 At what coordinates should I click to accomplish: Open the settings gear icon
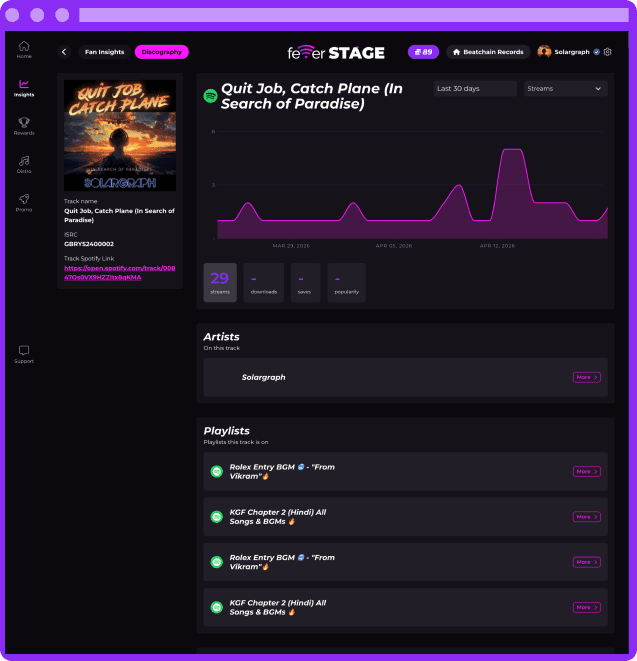pos(607,52)
